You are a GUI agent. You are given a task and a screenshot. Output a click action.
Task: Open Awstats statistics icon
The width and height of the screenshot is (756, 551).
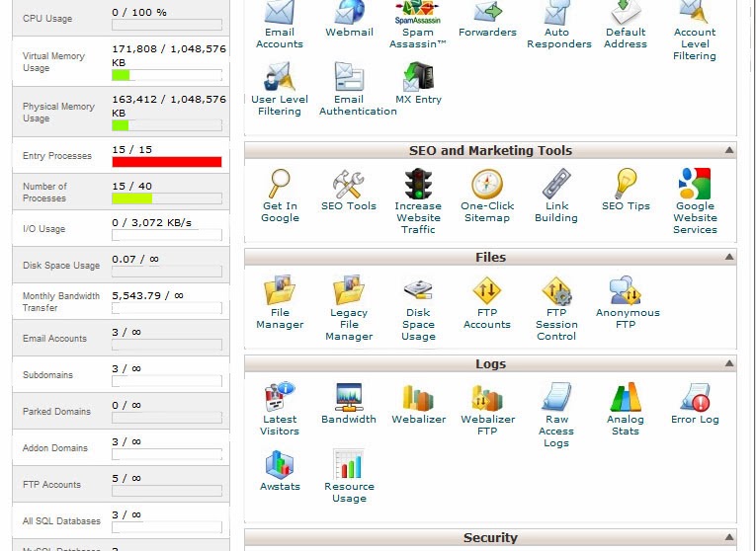tap(280, 465)
